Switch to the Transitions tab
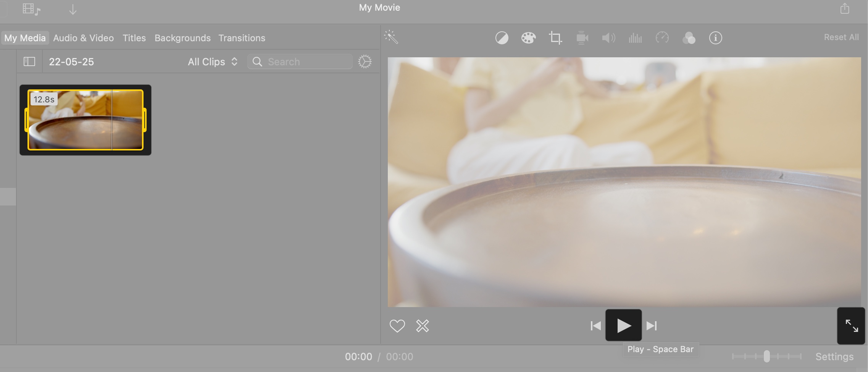 242,38
